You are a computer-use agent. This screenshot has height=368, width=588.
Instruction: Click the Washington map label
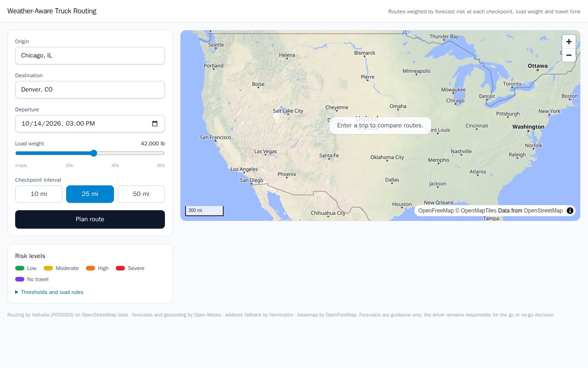pyautogui.click(x=528, y=127)
